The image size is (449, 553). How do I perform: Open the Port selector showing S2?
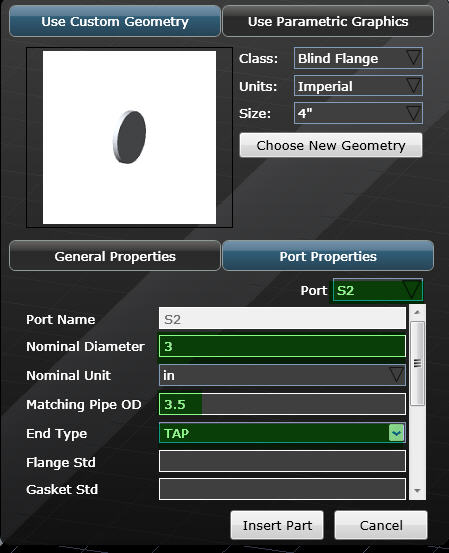pos(378,290)
